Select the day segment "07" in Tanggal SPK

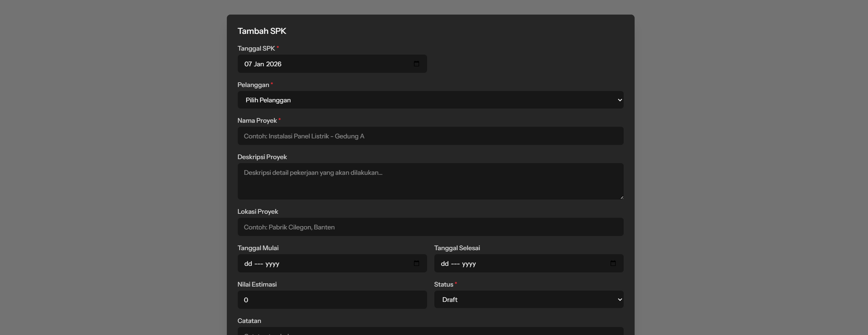(248, 64)
